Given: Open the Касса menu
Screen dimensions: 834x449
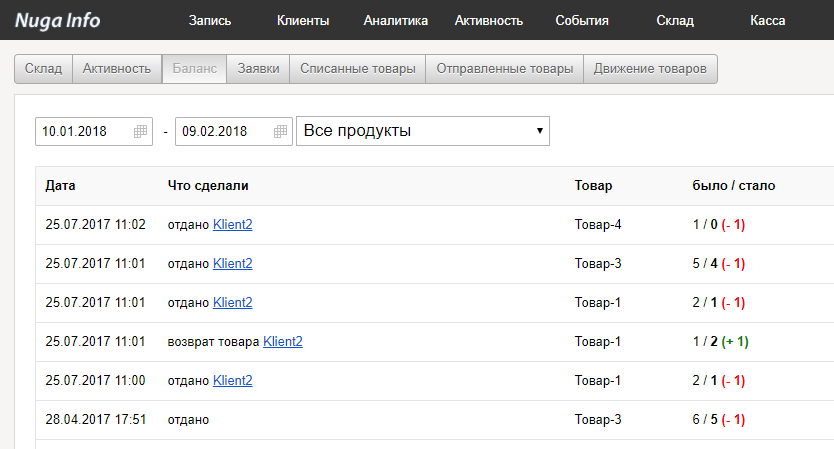Looking at the screenshot, I should click(768, 20).
